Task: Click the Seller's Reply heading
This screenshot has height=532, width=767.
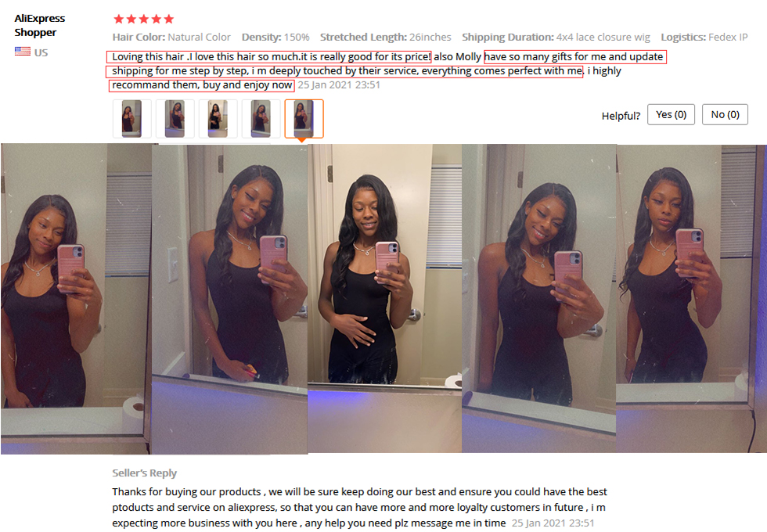Action: tap(144, 473)
